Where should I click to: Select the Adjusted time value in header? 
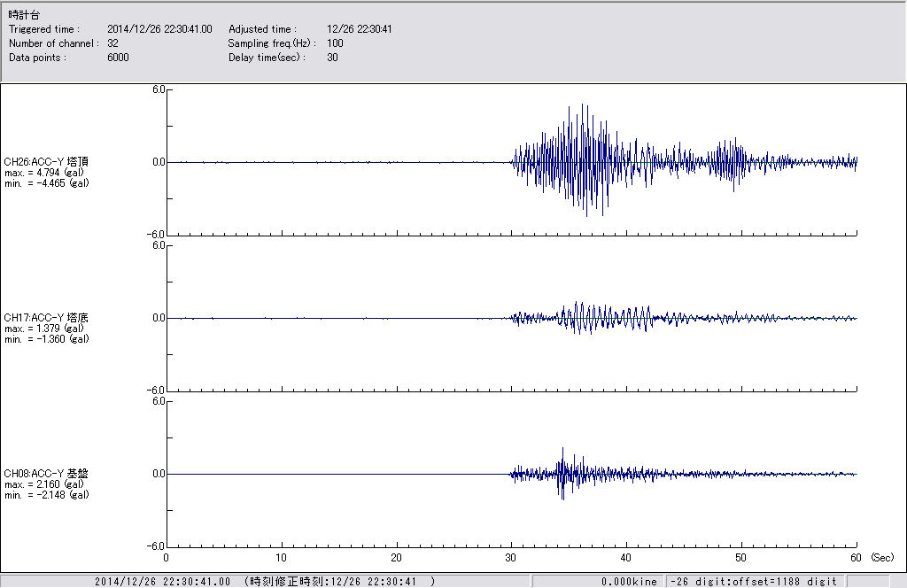coord(360,29)
